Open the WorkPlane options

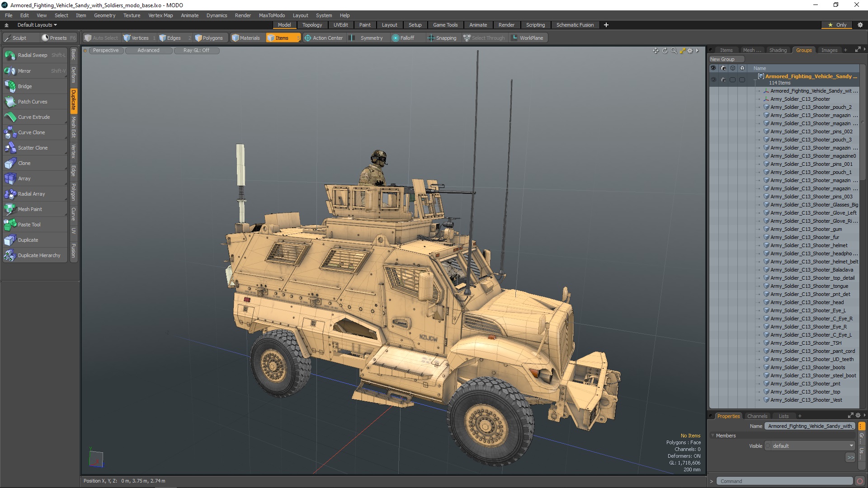pyautogui.click(x=528, y=38)
